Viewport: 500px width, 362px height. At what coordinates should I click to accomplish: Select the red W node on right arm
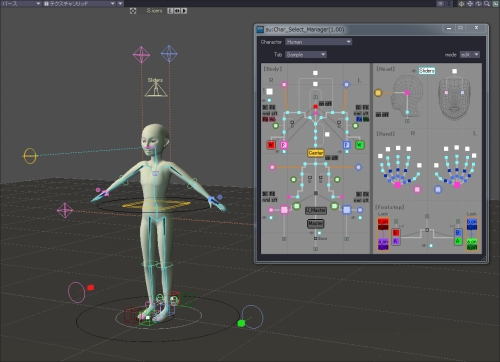pos(271,145)
